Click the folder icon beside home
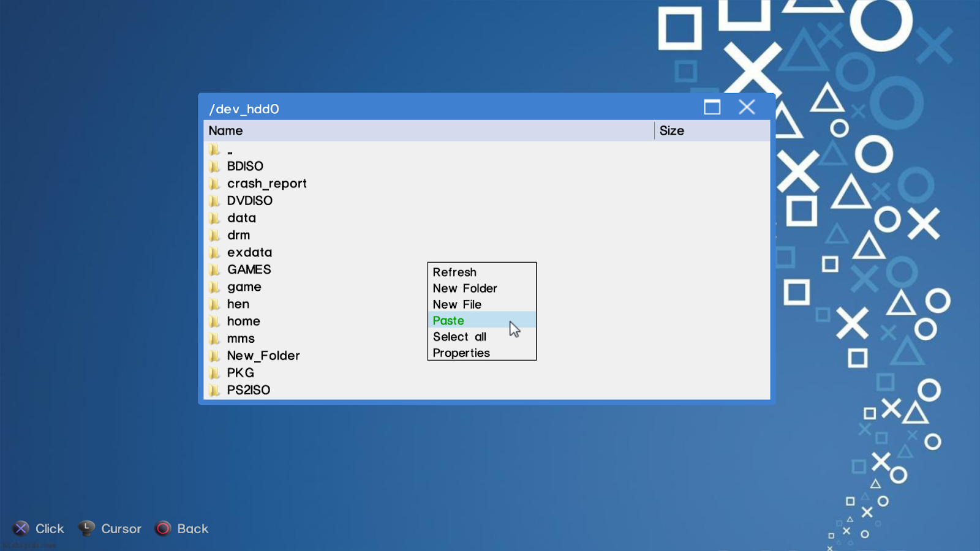Viewport: 980px width, 551px height. (x=214, y=321)
